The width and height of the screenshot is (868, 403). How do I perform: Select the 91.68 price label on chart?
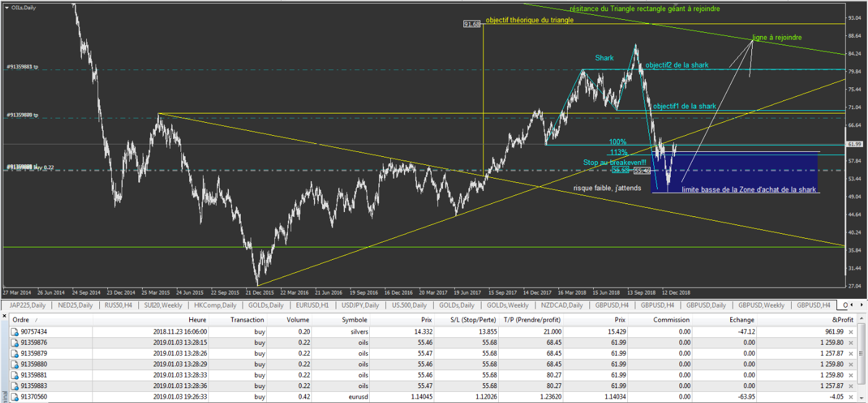point(472,24)
